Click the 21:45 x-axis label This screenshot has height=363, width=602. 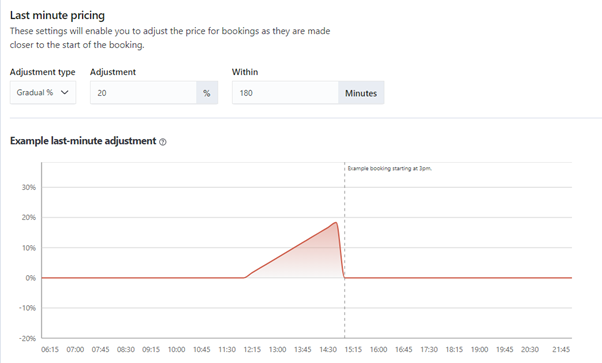[x=561, y=350]
